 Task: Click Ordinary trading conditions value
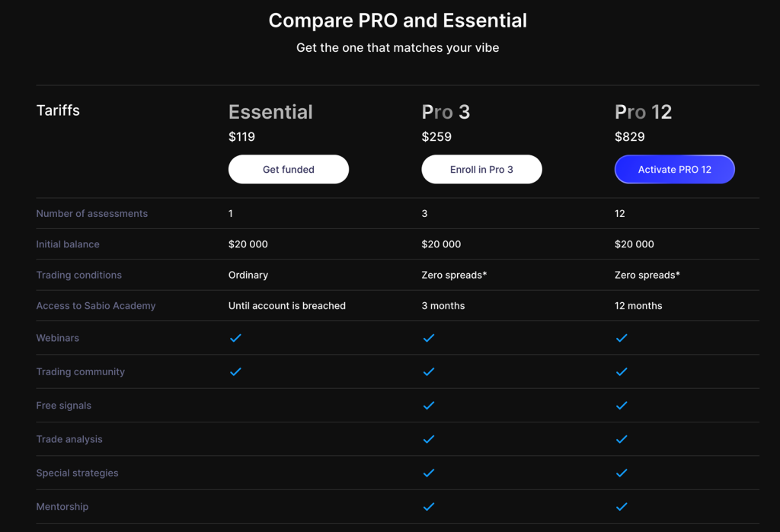[248, 275]
